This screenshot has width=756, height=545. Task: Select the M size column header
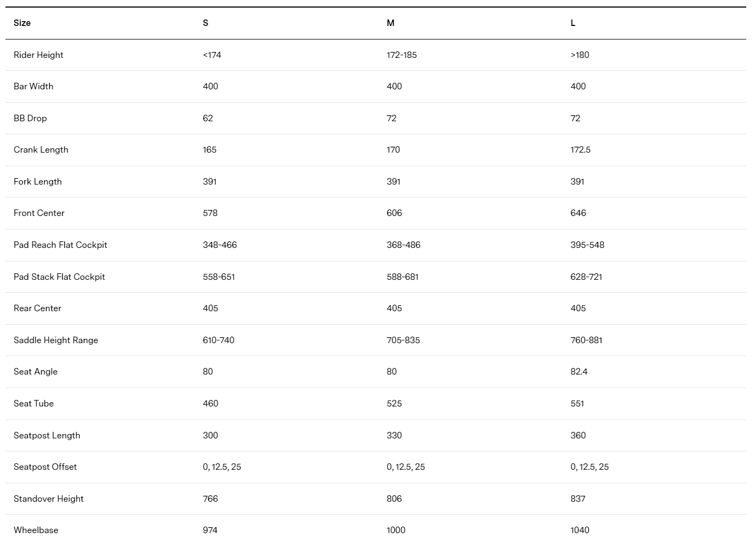[x=390, y=23]
